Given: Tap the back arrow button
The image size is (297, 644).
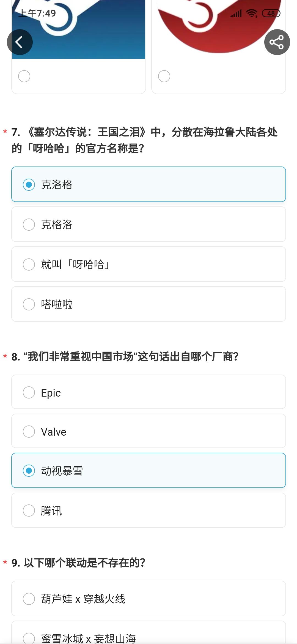Looking at the screenshot, I should coord(20,42).
